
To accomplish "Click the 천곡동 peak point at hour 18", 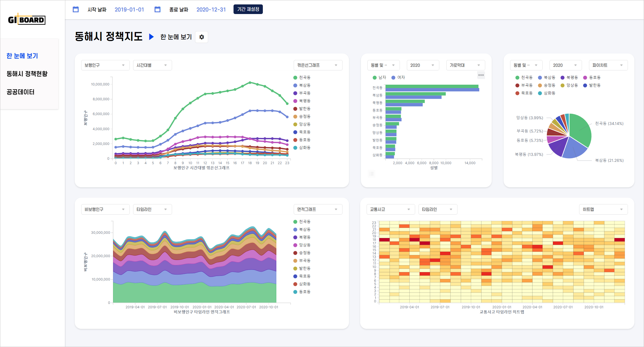I will pyautogui.click(x=250, y=83).
